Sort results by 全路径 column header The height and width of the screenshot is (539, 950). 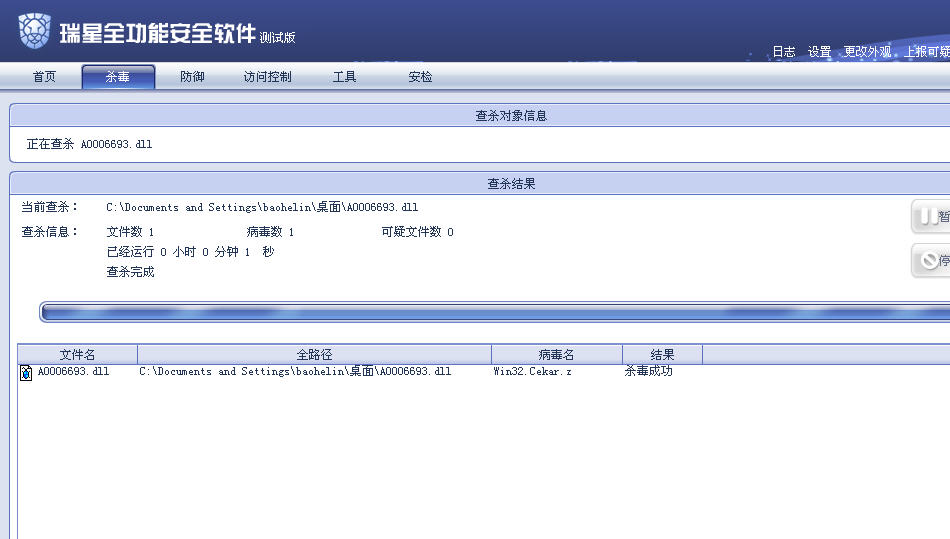click(x=314, y=354)
